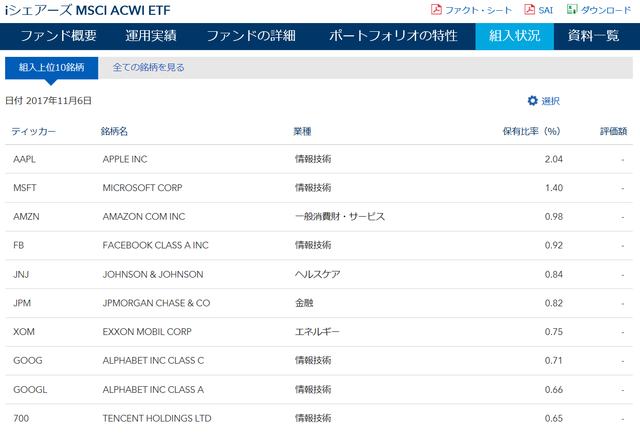The height and width of the screenshot is (441, 640).
Task: Click ALPHABET INC CLASS A name
Action: [153, 390]
